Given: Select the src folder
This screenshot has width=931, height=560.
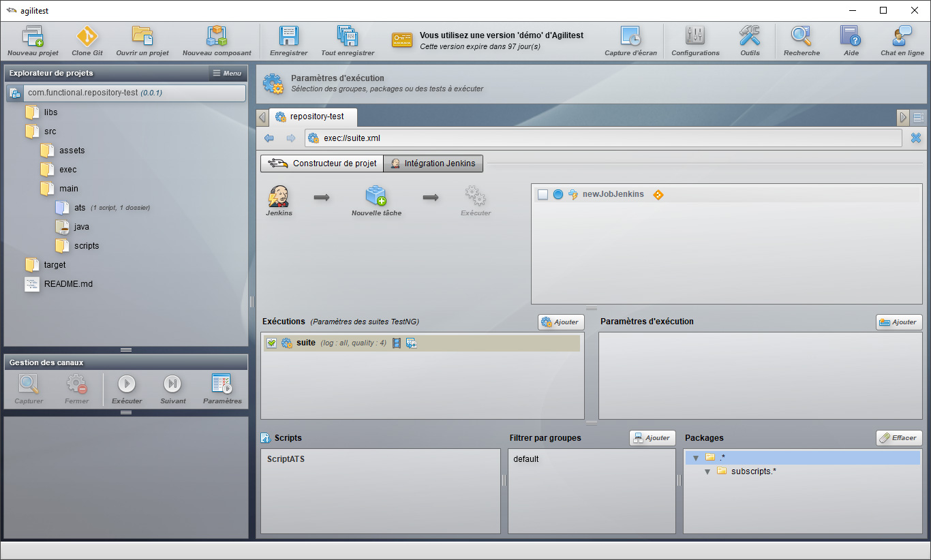Looking at the screenshot, I should click(50, 131).
